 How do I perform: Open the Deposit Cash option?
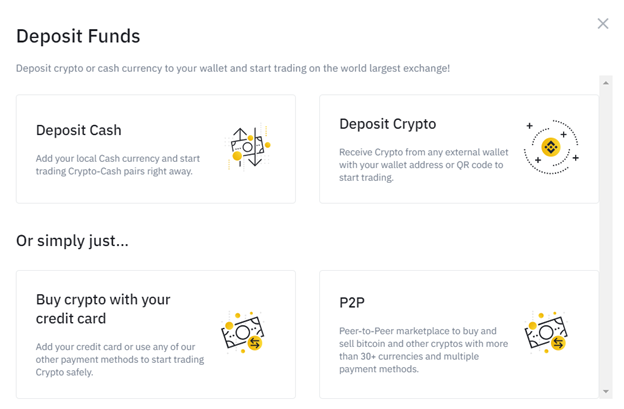pos(156,149)
